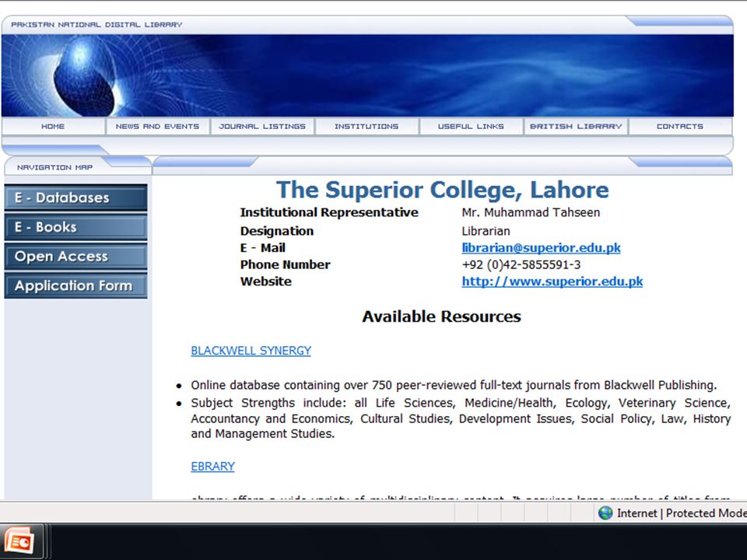Open the Application Form button
The height and width of the screenshot is (560, 747).
(75, 285)
